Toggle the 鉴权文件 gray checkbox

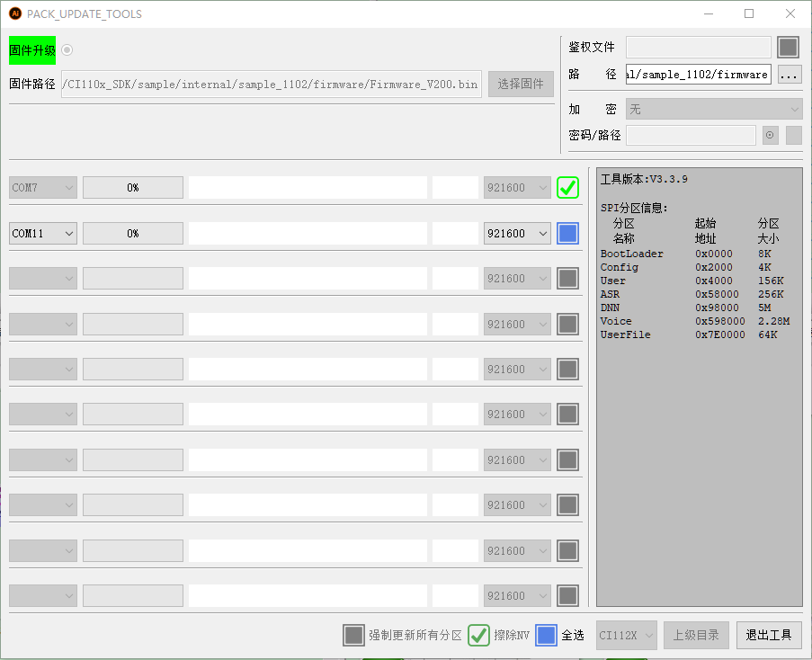(788, 47)
